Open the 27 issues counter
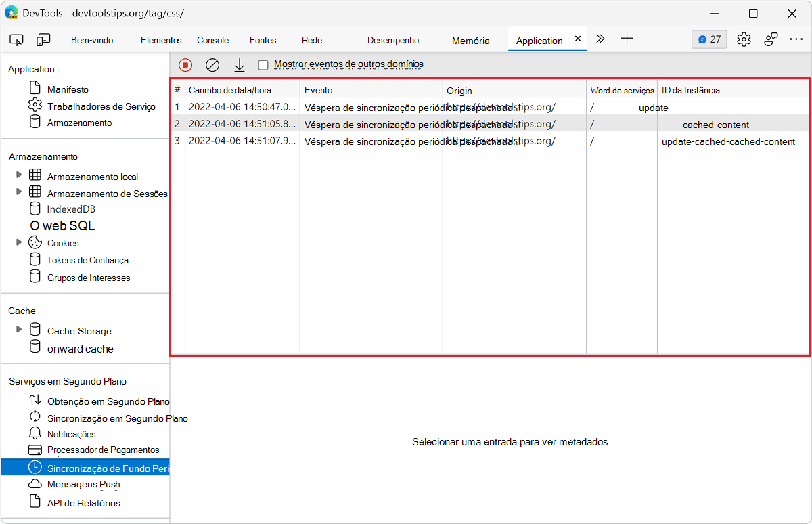The image size is (812, 524). click(x=709, y=39)
